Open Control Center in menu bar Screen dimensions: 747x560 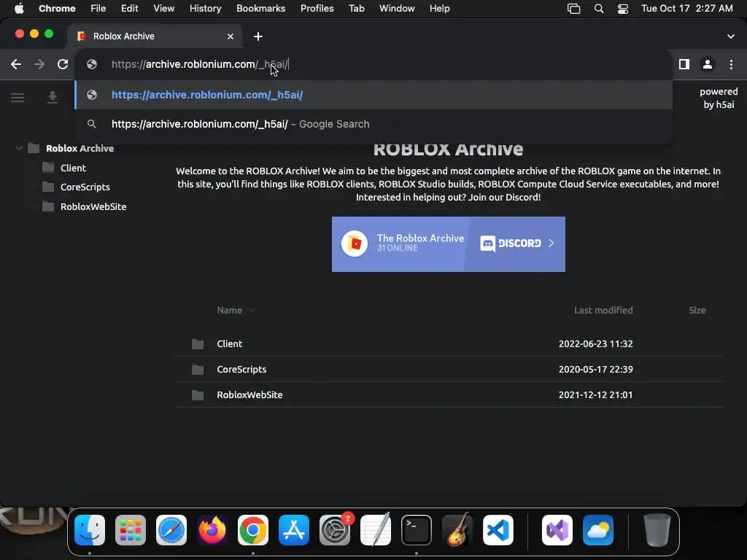click(623, 9)
